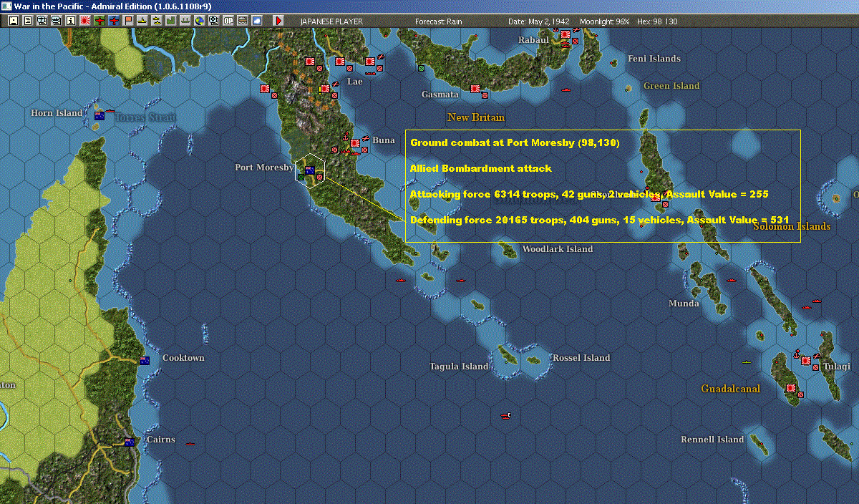Click the Solomon Islands map label

click(792, 226)
